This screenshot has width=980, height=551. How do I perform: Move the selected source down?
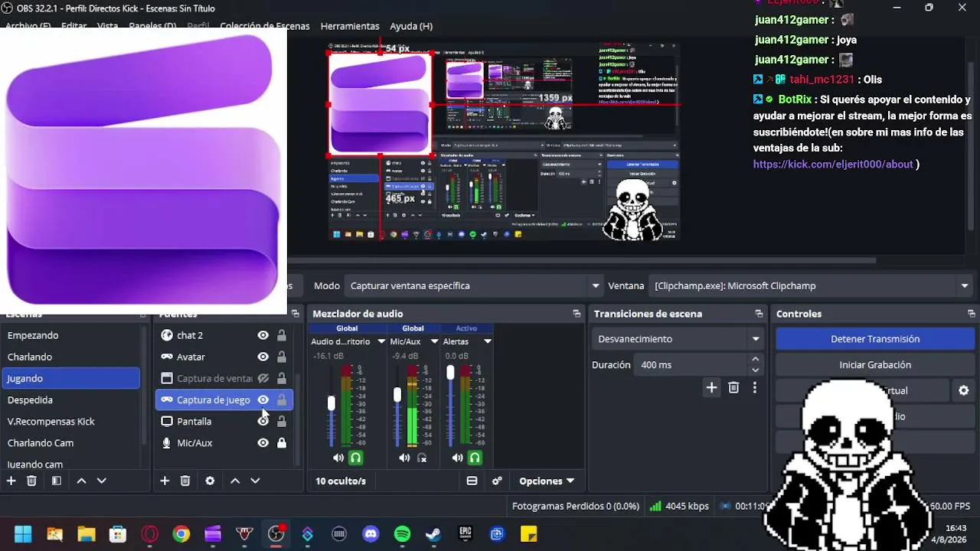tap(255, 481)
